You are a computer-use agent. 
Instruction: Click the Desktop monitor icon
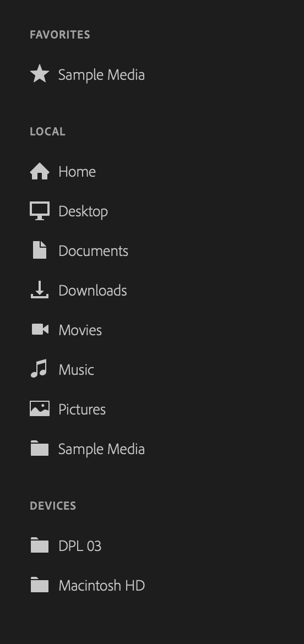pyautogui.click(x=40, y=211)
